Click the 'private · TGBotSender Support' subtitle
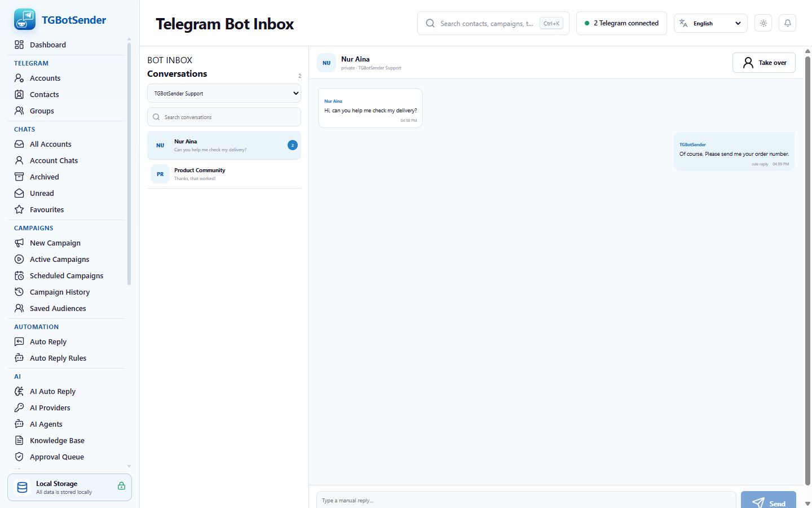This screenshot has width=812, height=508. pos(371,68)
